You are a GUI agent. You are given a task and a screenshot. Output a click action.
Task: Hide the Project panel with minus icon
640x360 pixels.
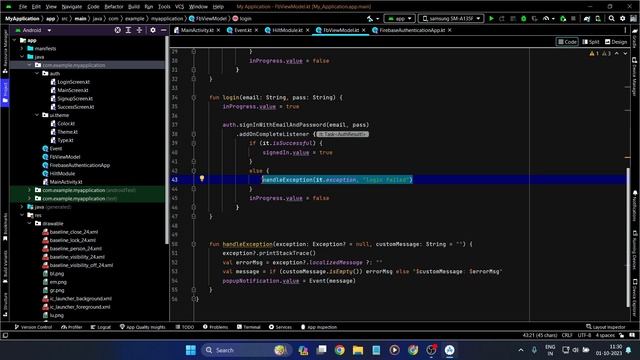pyautogui.click(x=164, y=30)
